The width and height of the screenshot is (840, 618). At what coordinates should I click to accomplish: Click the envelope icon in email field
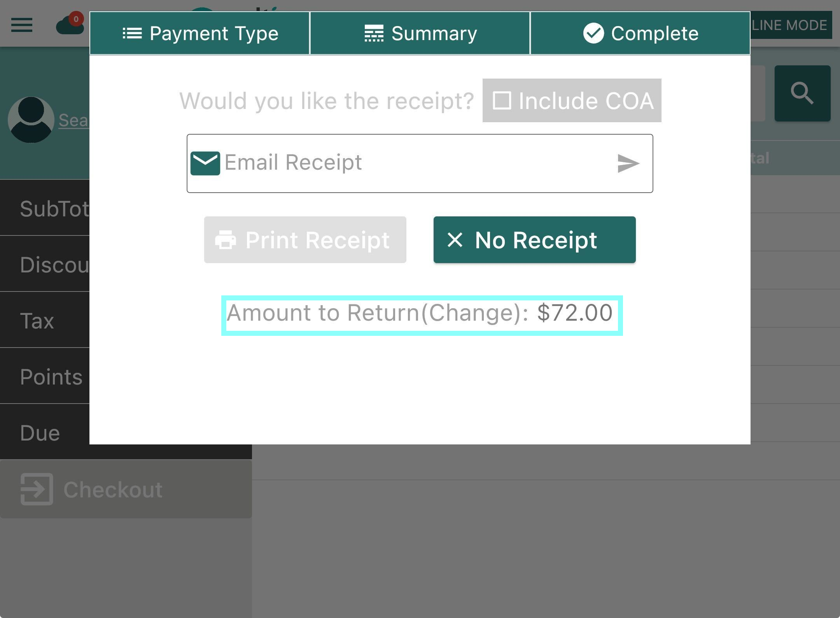205,163
